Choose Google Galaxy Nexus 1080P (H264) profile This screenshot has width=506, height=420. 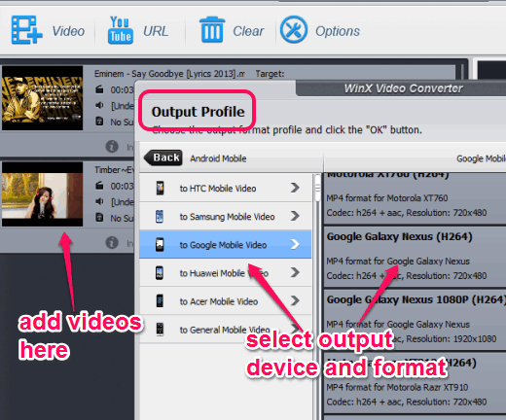(x=415, y=320)
